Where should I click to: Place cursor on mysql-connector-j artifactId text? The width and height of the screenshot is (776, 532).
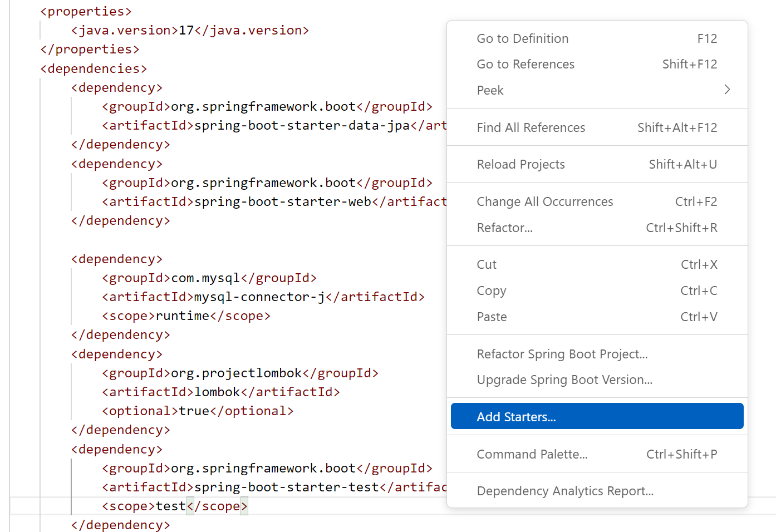[x=259, y=297]
